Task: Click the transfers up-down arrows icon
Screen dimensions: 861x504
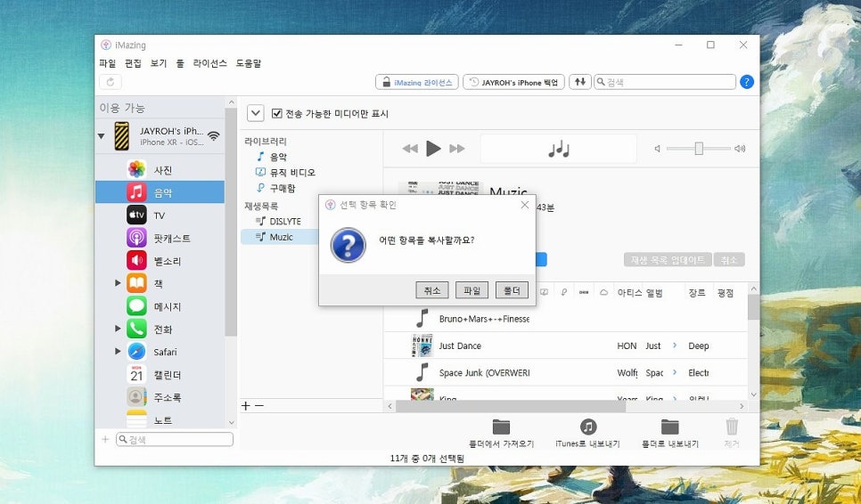Action: 580,82
